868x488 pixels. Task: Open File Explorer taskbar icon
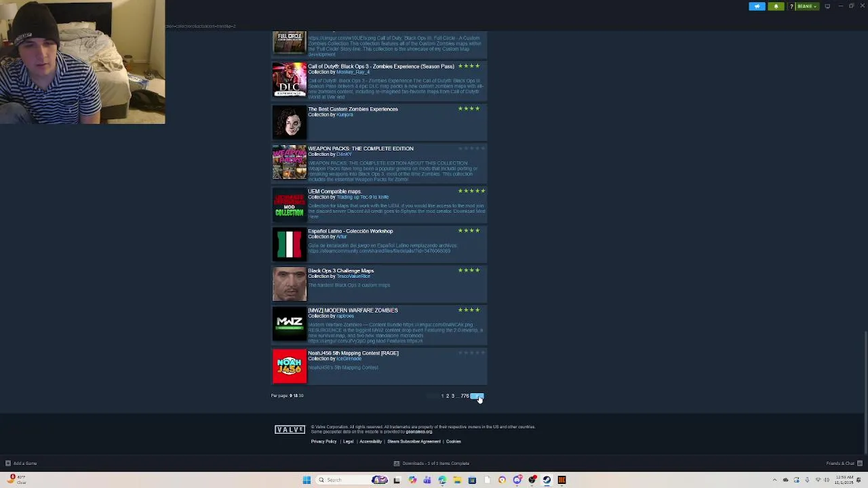point(457,480)
